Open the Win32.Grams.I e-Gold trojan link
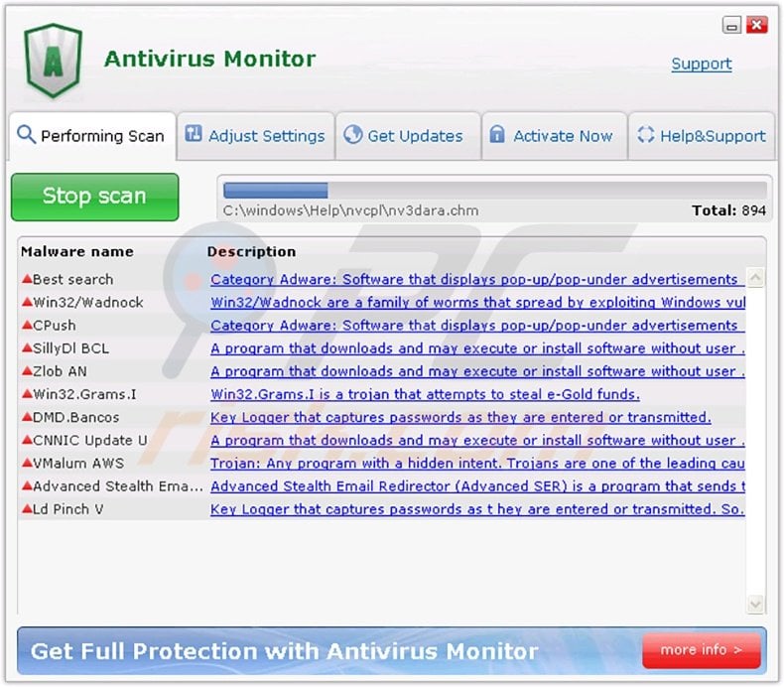The width and height of the screenshot is (784, 687). pos(425,394)
